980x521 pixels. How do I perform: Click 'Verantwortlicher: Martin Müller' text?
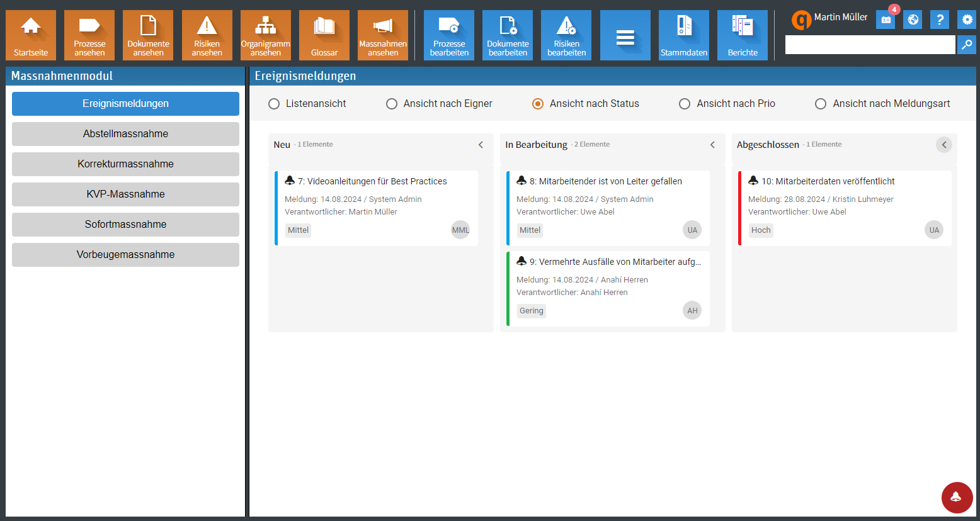[341, 212]
